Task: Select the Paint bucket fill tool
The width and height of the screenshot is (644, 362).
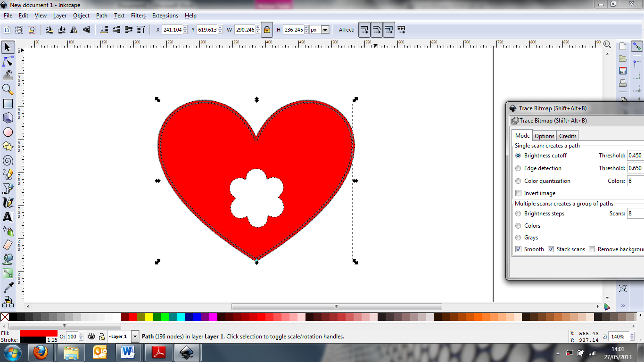Action: [x=8, y=259]
